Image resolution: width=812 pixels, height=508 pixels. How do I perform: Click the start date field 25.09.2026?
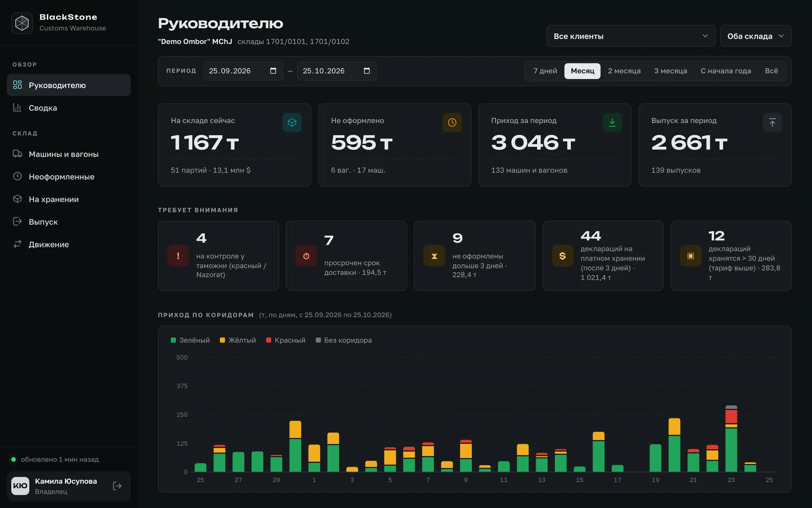click(x=243, y=71)
